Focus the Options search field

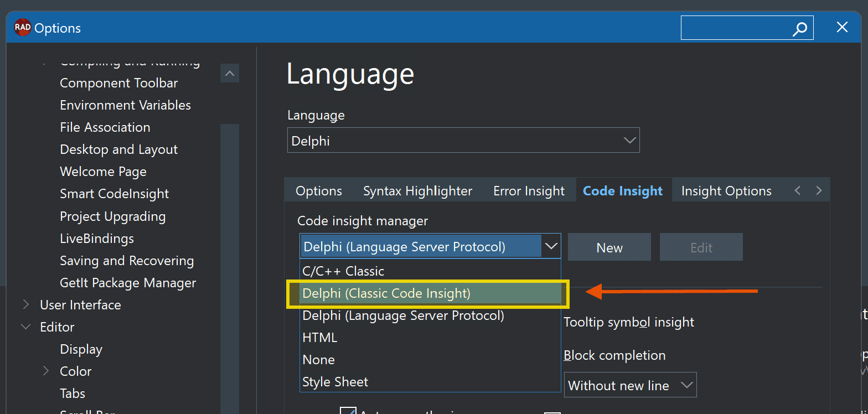[747, 28]
